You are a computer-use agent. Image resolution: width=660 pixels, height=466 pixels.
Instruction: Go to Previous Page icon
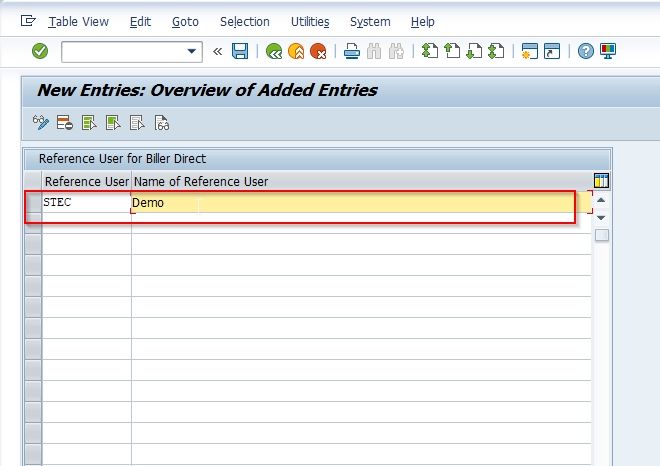tap(452, 51)
